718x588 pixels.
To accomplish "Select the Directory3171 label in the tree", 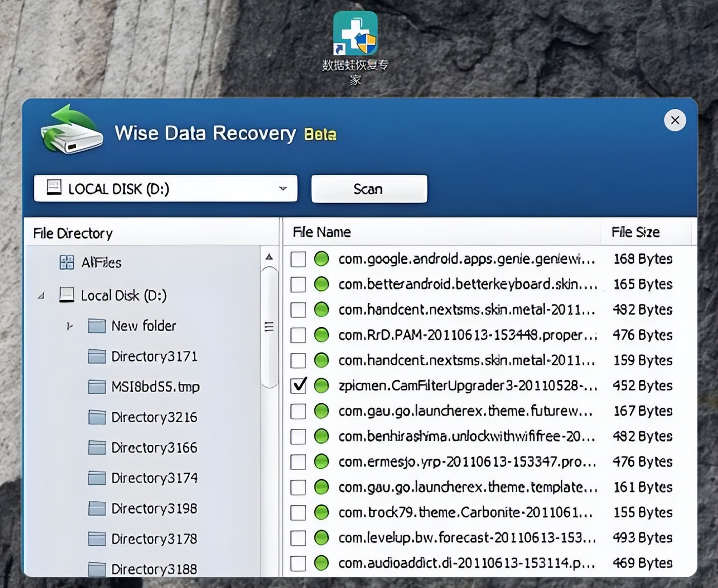I will [154, 356].
